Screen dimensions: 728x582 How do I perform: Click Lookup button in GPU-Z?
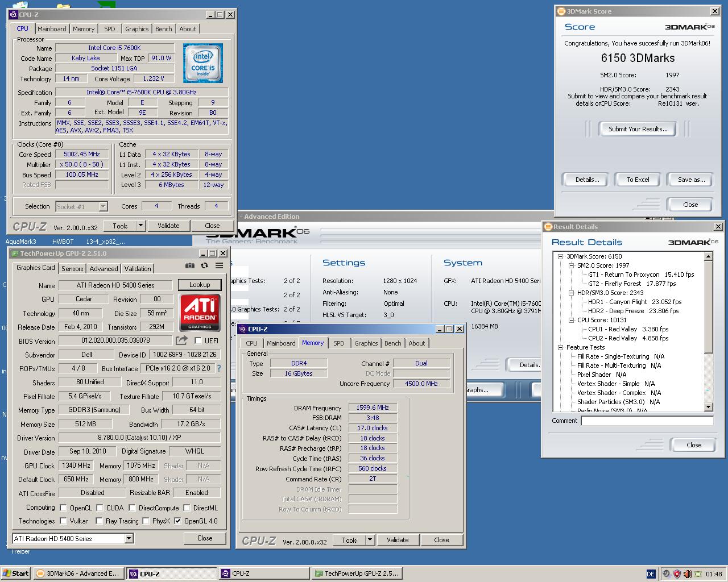coord(200,285)
